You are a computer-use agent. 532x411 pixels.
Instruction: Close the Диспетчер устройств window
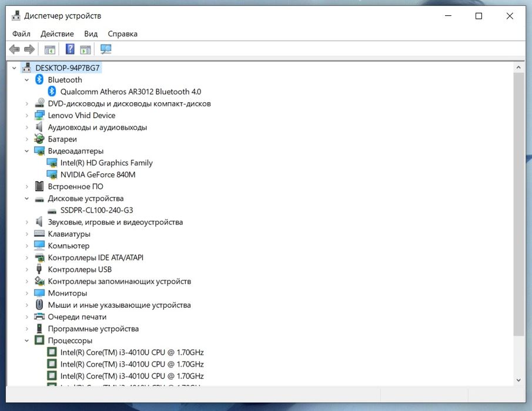(510, 16)
